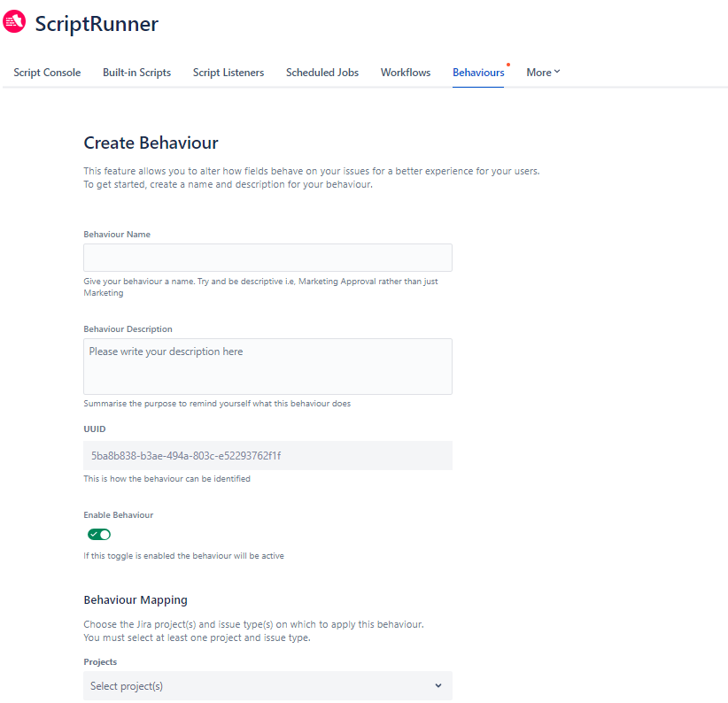Open the Script Listeners tab

(x=228, y=73)
